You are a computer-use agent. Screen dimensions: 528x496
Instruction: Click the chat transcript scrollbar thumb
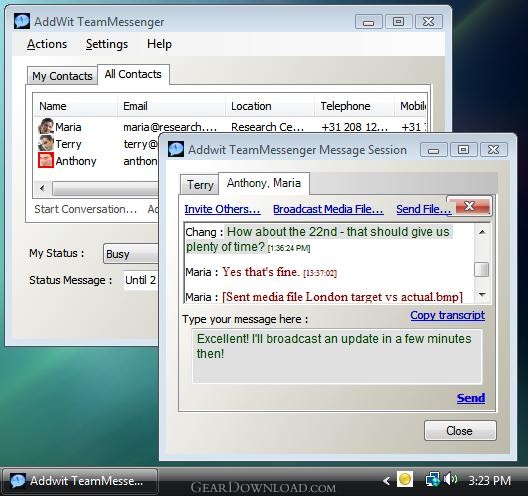(482, 270)
